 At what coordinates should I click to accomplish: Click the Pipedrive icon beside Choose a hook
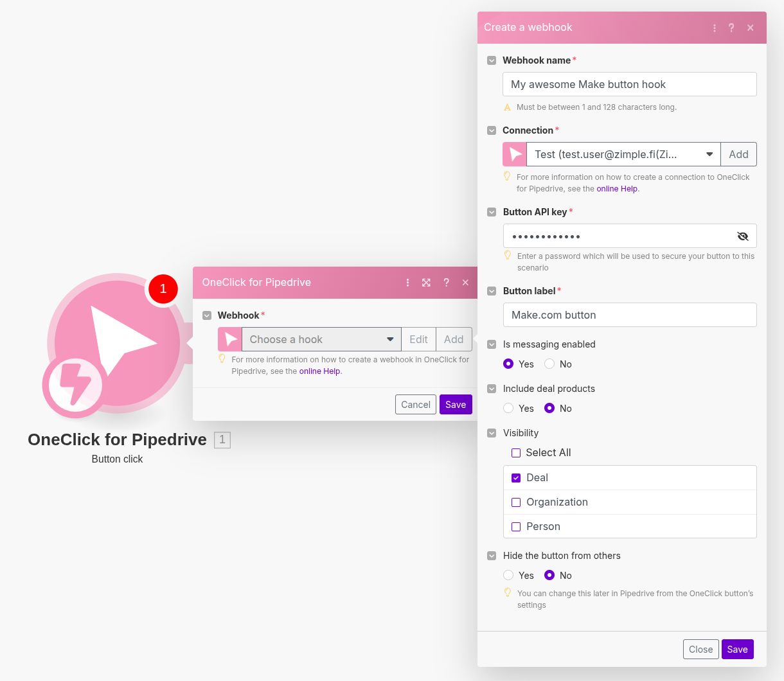click(x=230, y=339)
